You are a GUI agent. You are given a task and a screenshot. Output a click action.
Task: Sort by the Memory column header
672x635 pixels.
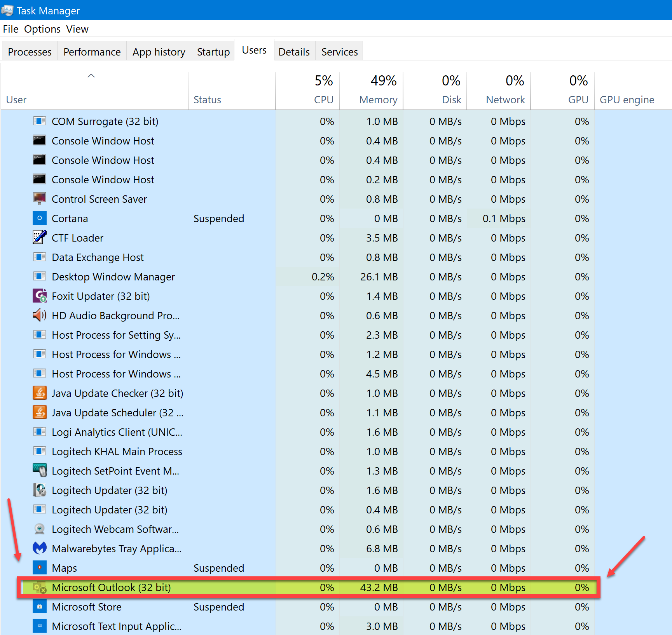(x=372, y=91)
